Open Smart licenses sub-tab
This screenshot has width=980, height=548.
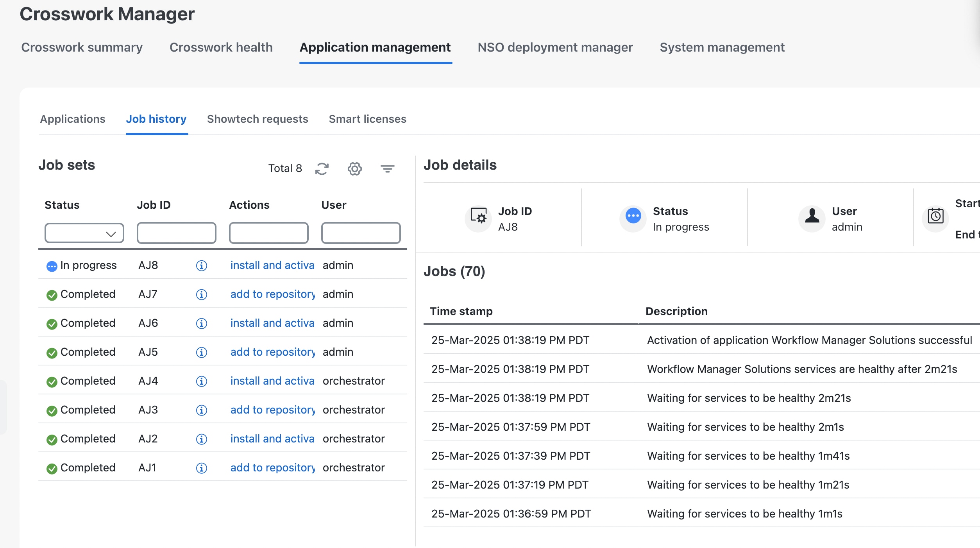[367, 119]
